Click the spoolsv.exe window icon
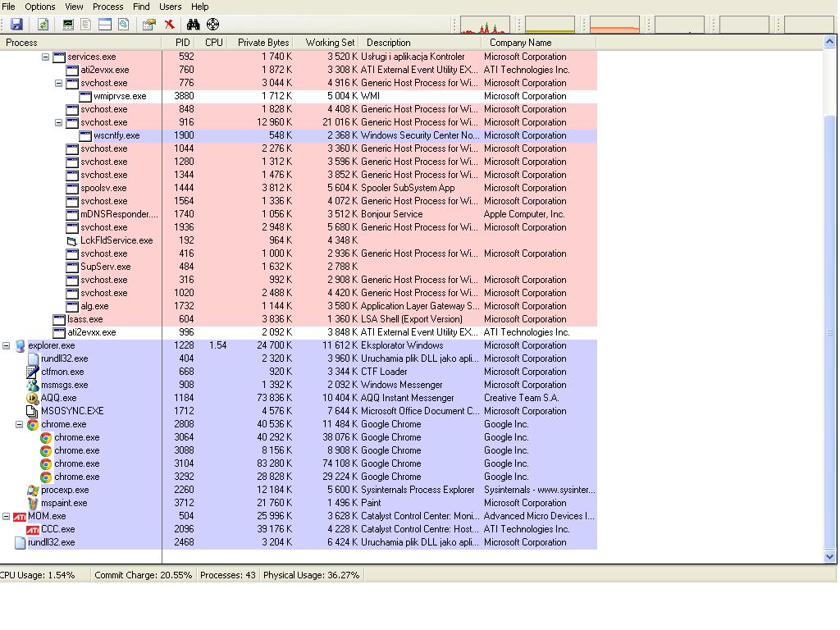840x630 pixels. (72, 189)
